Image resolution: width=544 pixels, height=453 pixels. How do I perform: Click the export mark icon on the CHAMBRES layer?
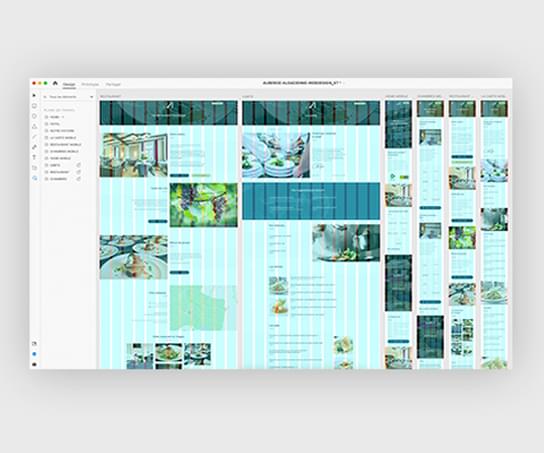79,179
